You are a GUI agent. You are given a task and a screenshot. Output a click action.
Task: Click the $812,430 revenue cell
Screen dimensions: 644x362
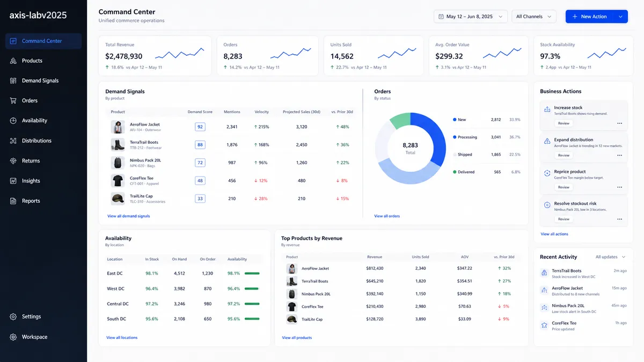click(375, 269)
